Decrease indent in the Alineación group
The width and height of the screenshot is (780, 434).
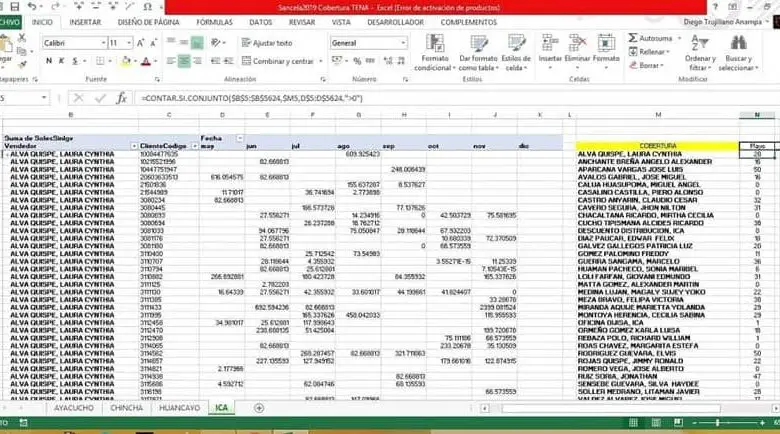point(215,61)
